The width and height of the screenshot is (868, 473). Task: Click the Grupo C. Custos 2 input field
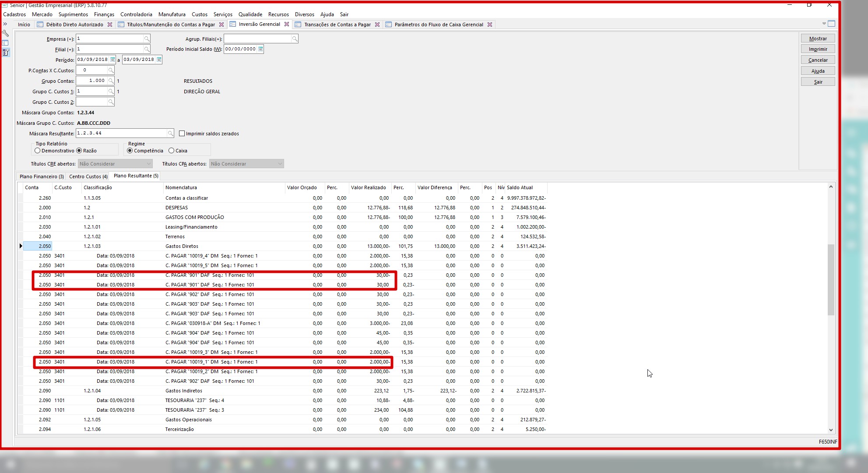[x=92, y=102]
